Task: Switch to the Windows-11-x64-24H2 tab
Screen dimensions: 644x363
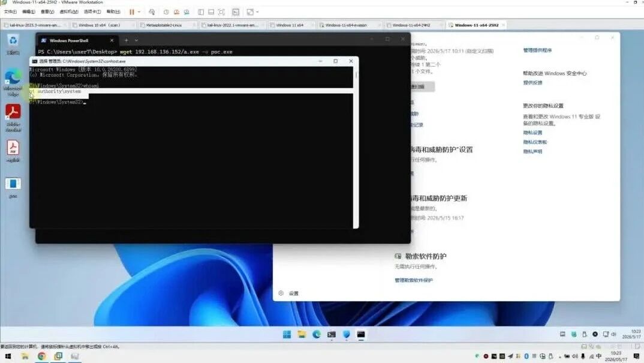Action: 411,25
